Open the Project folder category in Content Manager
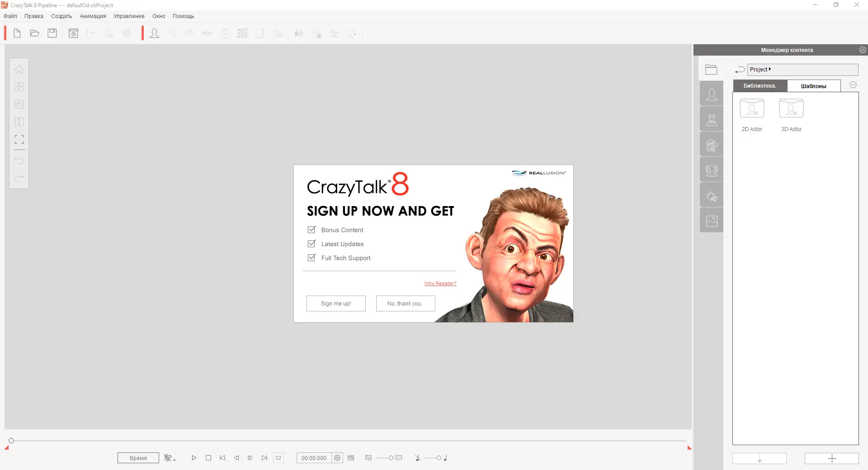The image size is (868, 470). pyautogui.click(x=712, y=69)
